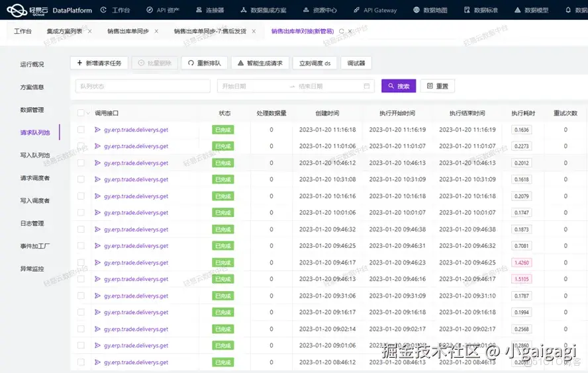
Task: Run icon for row created 2023-01-20 09:01:06
Action: tap(97, 345)
